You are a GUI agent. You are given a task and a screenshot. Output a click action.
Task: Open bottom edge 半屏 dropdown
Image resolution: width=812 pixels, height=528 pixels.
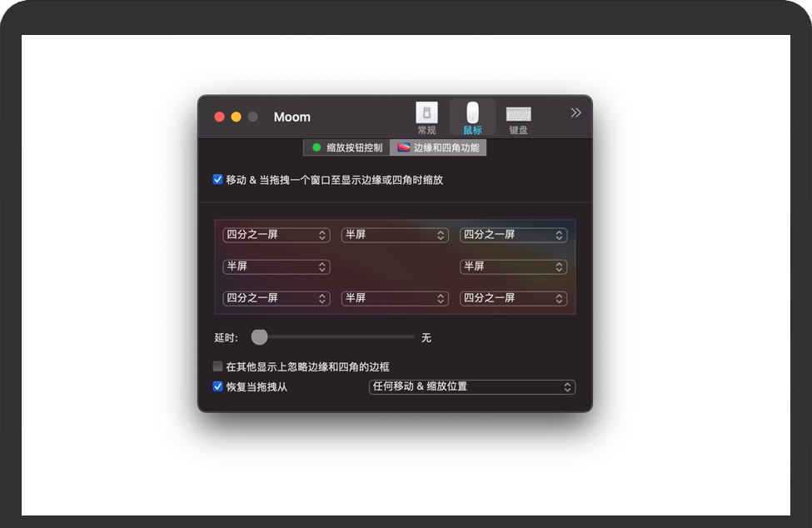[395, 298]
